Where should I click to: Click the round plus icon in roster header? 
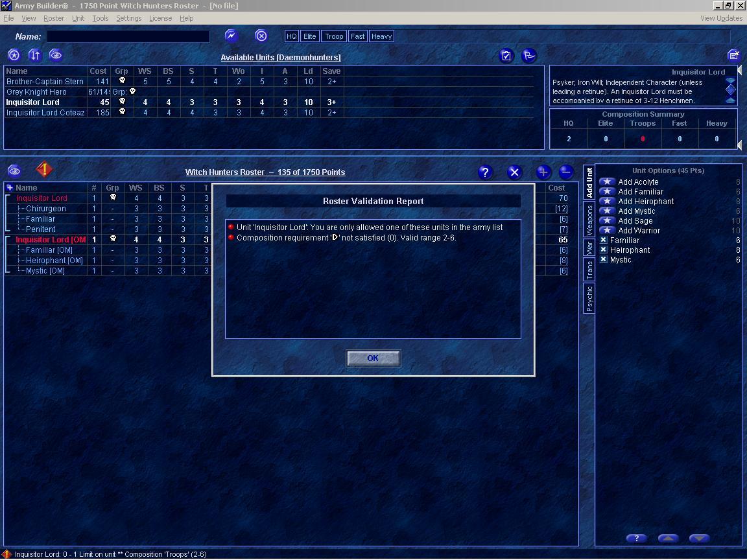[x=543, y=172]
